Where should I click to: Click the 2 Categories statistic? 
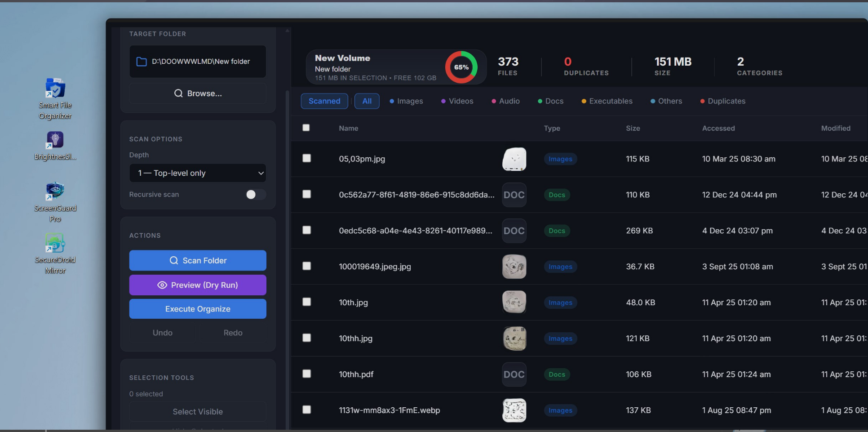[760, 66]
